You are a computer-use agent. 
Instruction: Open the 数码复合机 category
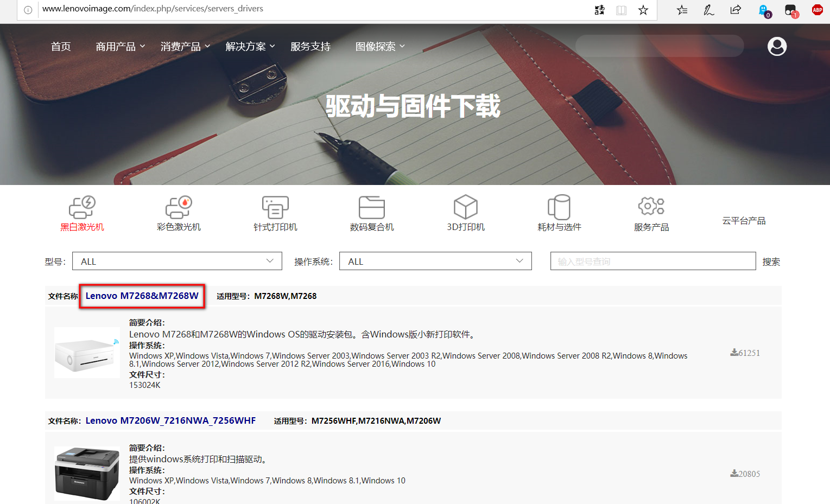[x=372, y=214]
